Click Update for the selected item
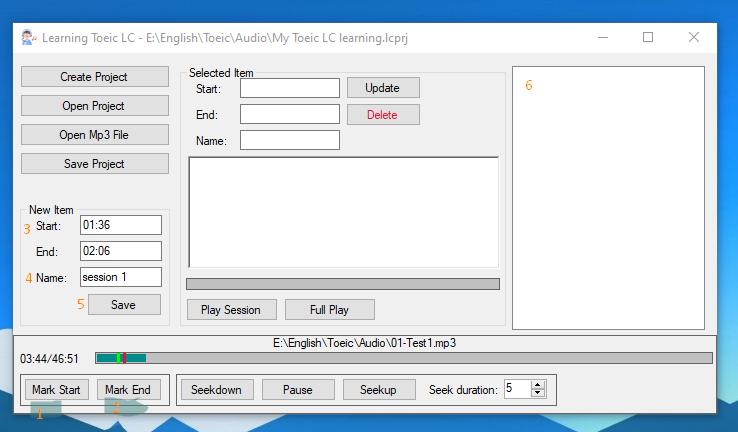This screenshot has width=738, height=432. [x=383, y=88]
